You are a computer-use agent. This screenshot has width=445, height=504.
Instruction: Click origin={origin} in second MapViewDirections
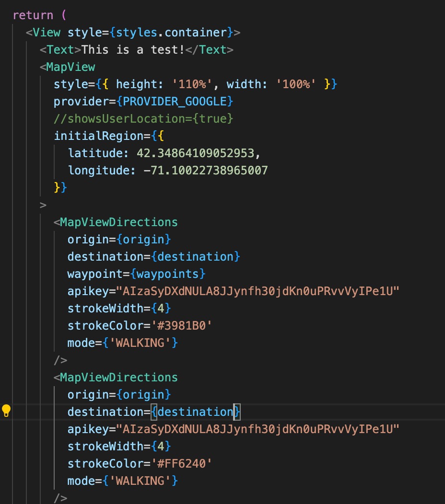(119, 395)
